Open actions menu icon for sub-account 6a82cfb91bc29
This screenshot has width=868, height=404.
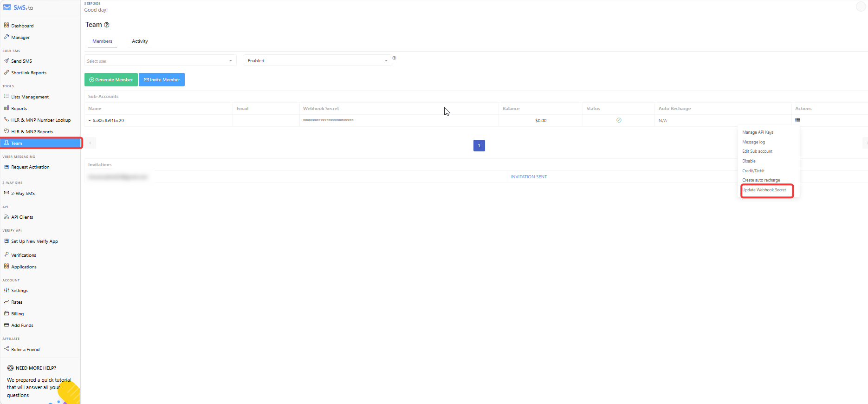click(797, 120)
